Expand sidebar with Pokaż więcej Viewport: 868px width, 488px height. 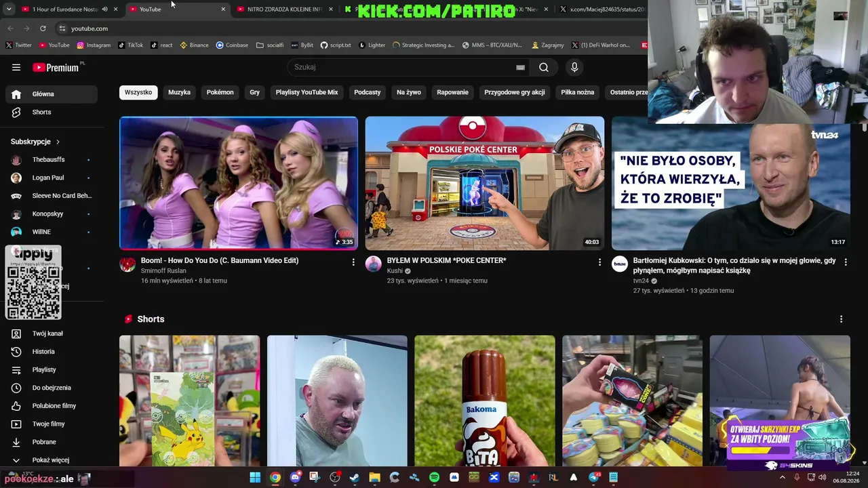pyautogui.click(x=52, y=460)
